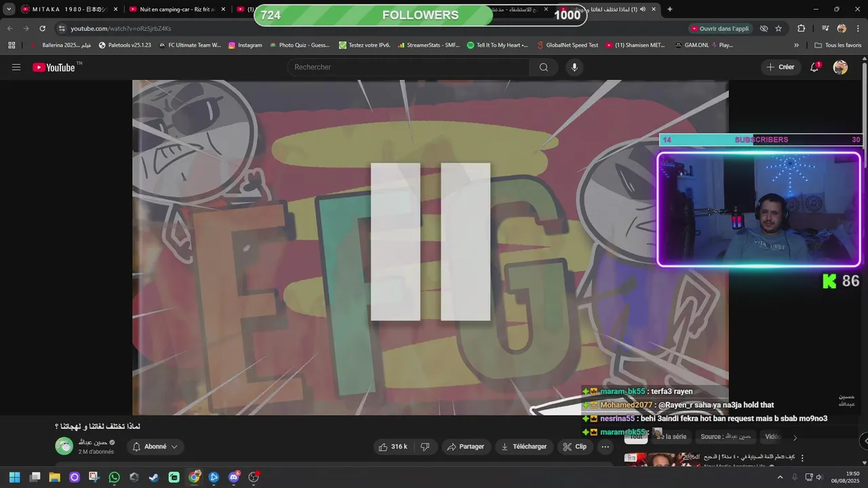Show the next chips with the chevron
The height and width of the screenshot is (488, 868).
(x=795, y=437)
